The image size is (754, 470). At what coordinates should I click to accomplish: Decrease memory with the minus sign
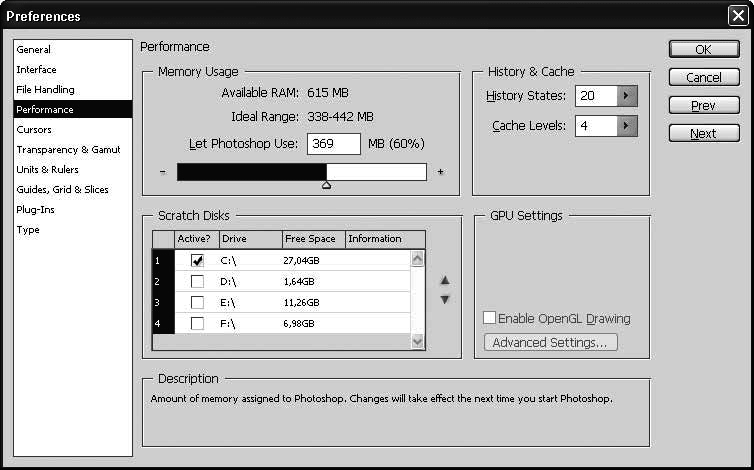[x=163, y=172]
